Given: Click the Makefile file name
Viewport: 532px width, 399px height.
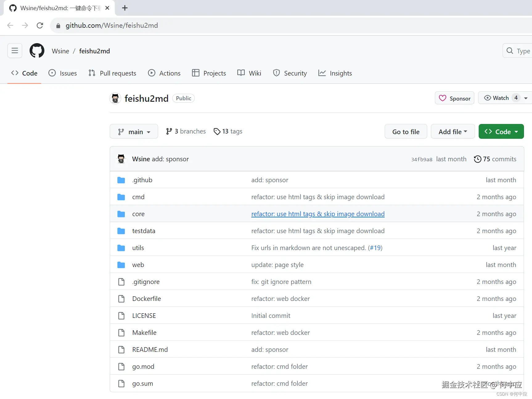Looking at the screenshot, I should 144,333.
